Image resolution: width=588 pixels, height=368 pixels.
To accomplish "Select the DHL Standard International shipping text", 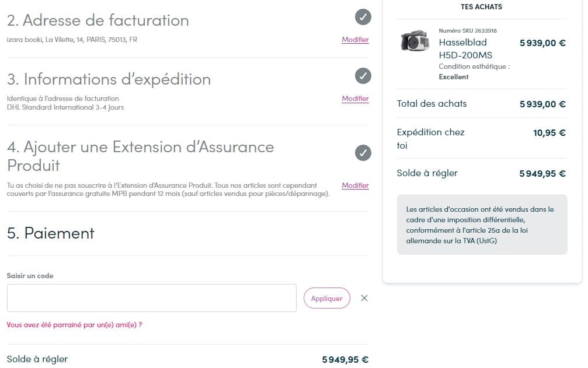I will tap(65, 107).
